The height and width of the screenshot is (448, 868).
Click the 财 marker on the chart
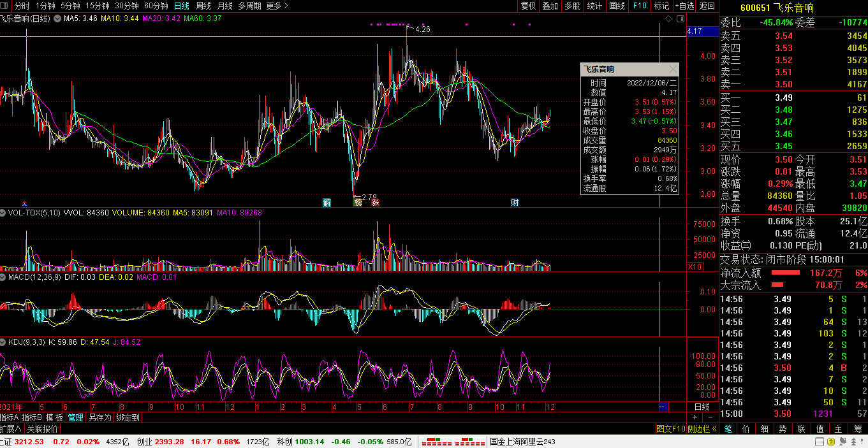515,203
